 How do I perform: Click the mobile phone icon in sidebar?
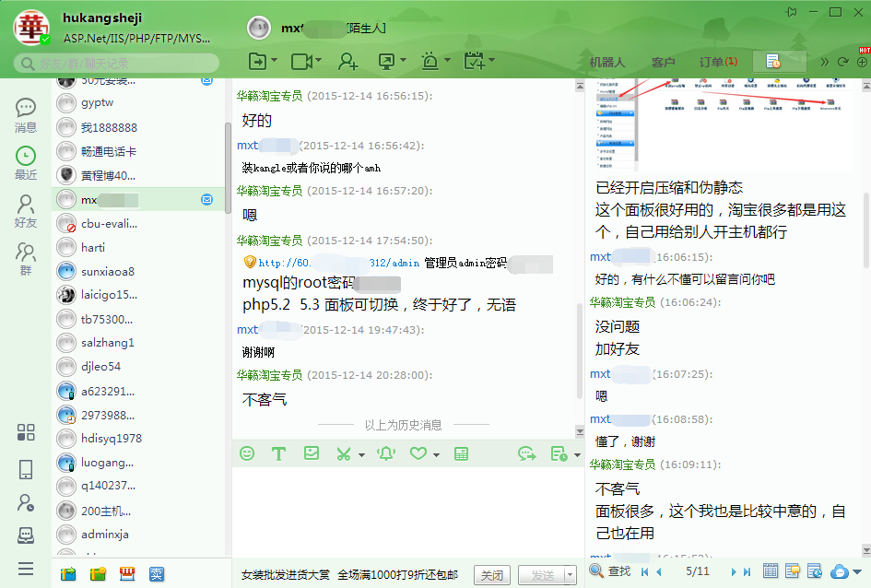coord(26,469)
